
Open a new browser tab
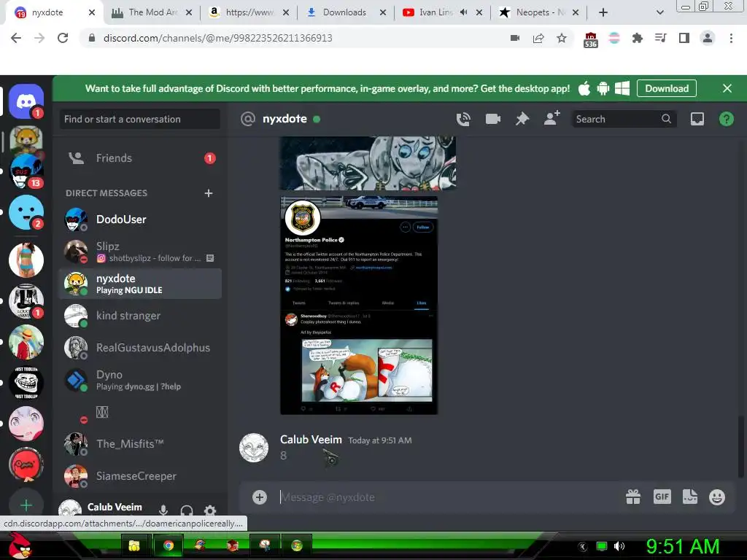603,12
